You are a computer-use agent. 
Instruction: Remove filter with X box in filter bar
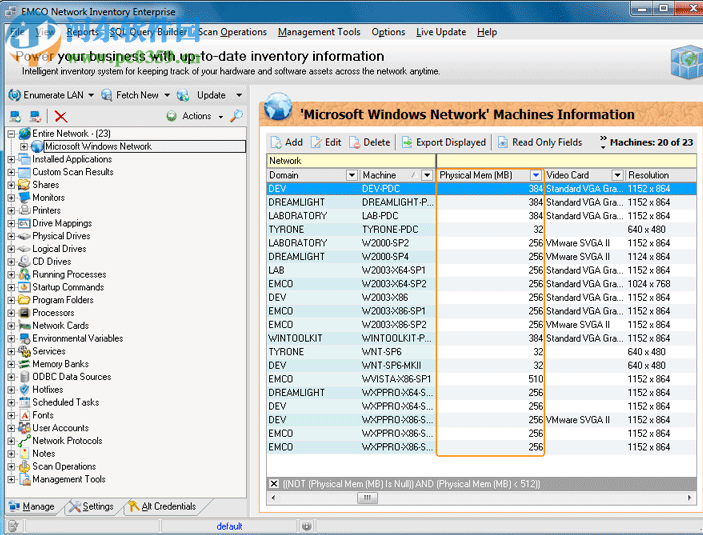(x=273, y=483)
